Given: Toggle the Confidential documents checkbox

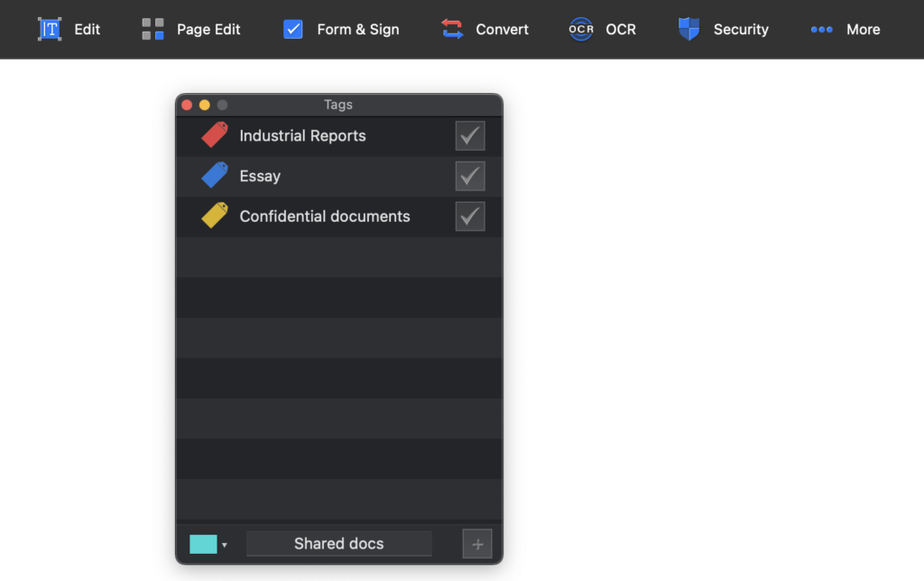Looking at the screenshot, I should [x=469, y=217].
